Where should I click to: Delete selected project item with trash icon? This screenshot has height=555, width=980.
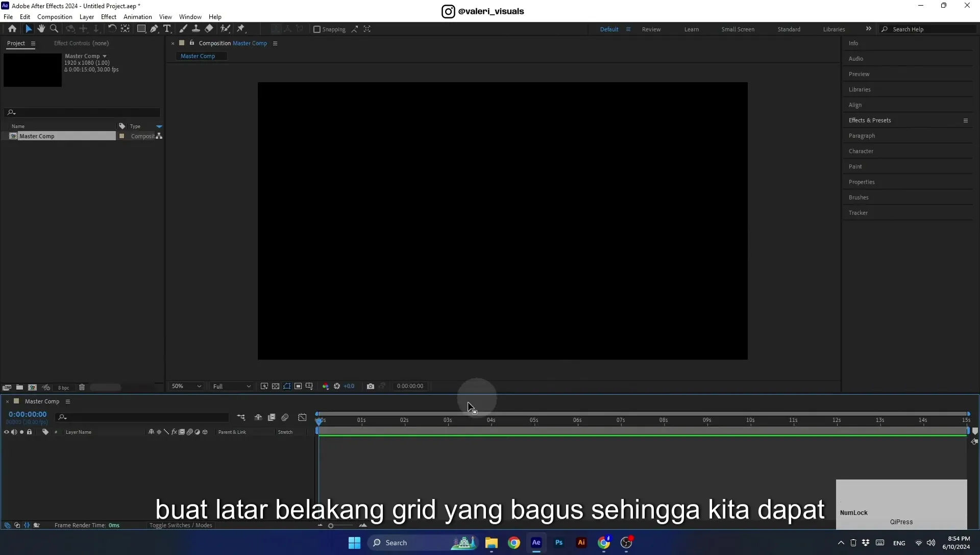pyautogui.click(x=82, y=388)
